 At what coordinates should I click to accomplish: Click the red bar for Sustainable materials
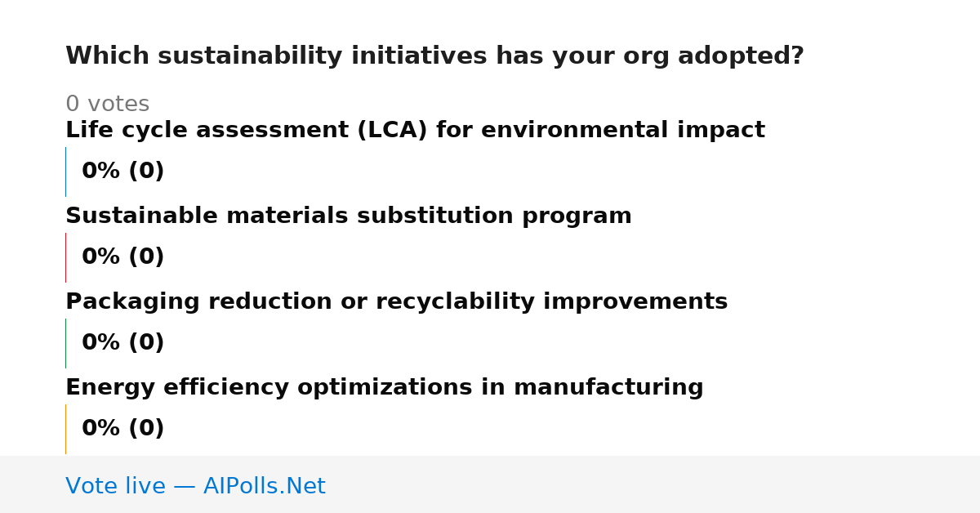[65, 257]
